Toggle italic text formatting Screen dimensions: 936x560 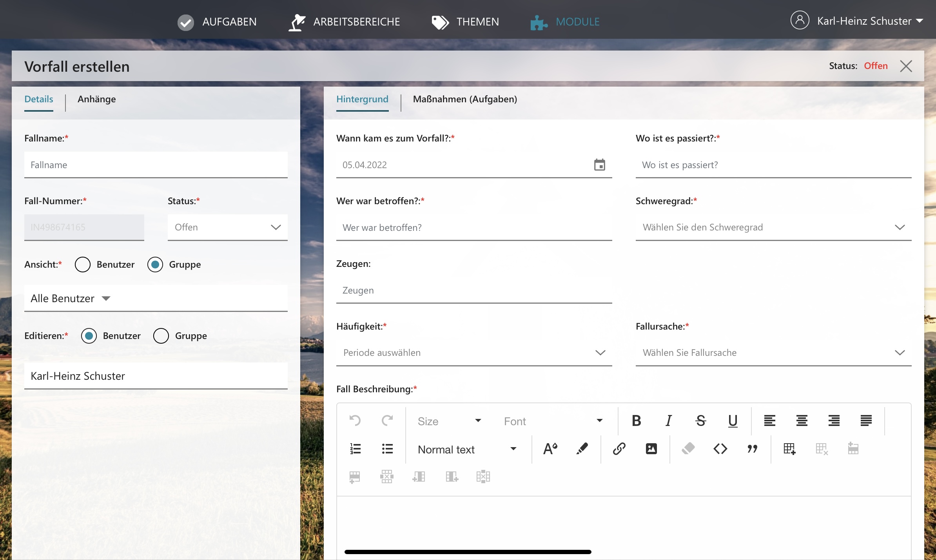click(668, 421)
